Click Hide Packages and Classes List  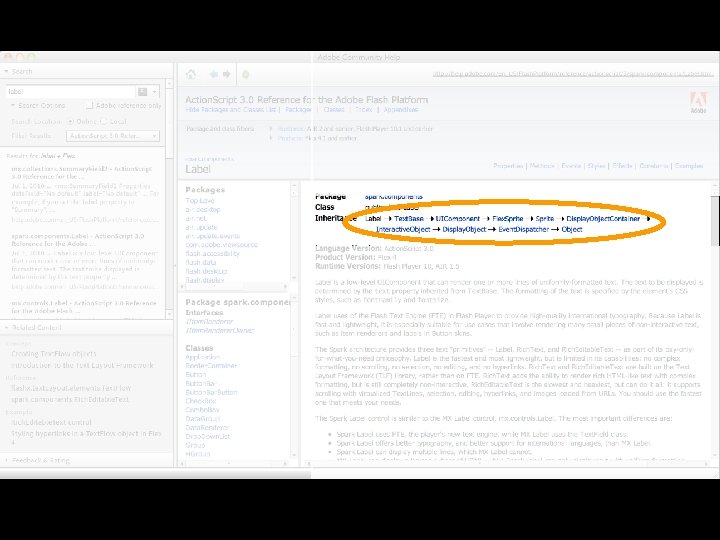click(x=231, y=110)
